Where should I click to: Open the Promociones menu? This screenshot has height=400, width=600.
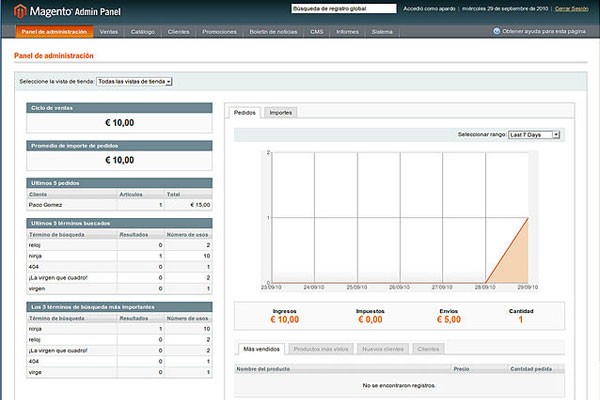(x=219, y=32)
